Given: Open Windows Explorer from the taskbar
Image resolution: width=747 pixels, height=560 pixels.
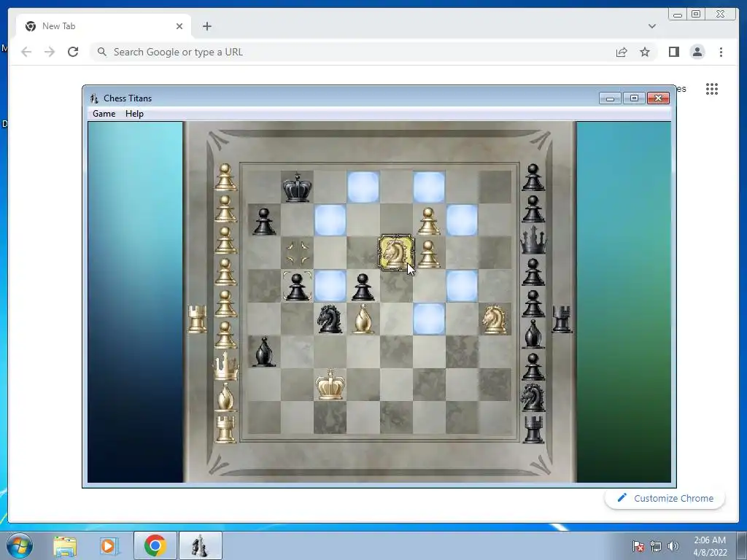Looking at the screenshot, I should tap(65, 545).
